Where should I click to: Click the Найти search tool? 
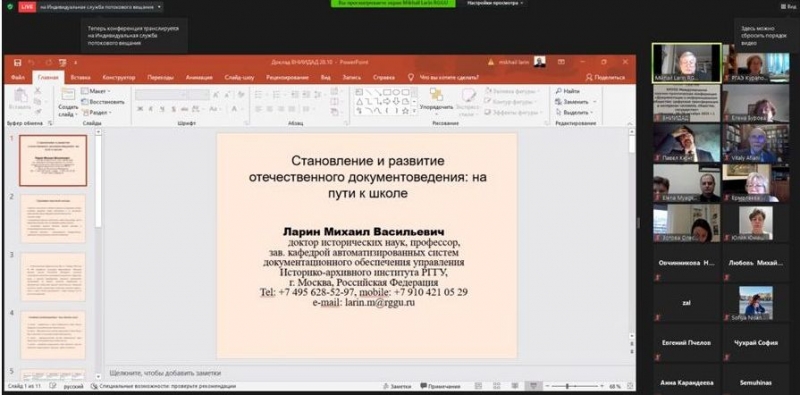(x=568, y=91)
